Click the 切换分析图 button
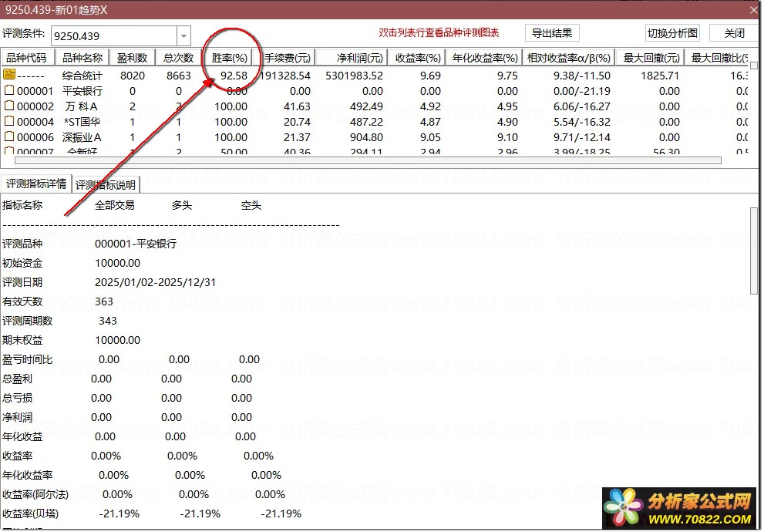 672,33
